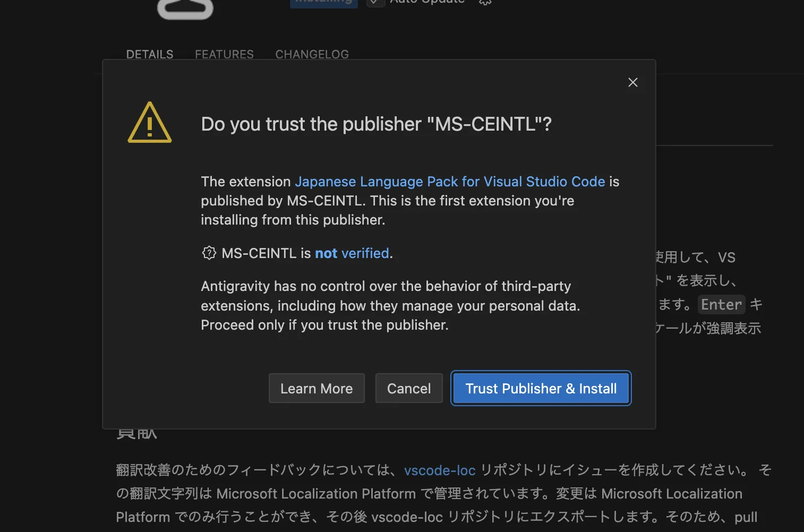View the CHANGELOG tab

(312, 54)
